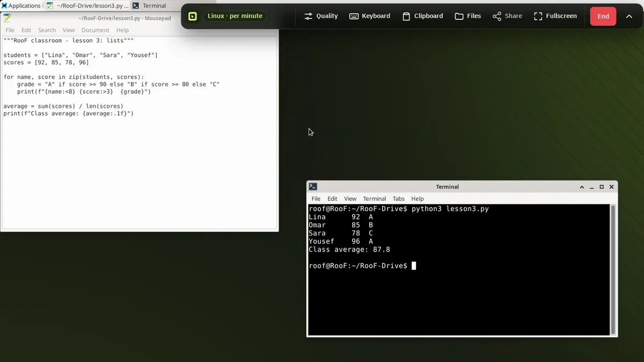The image size is (644, 362).
Task: Click the "Lina 92 A" output row
Action: point(341,217)
